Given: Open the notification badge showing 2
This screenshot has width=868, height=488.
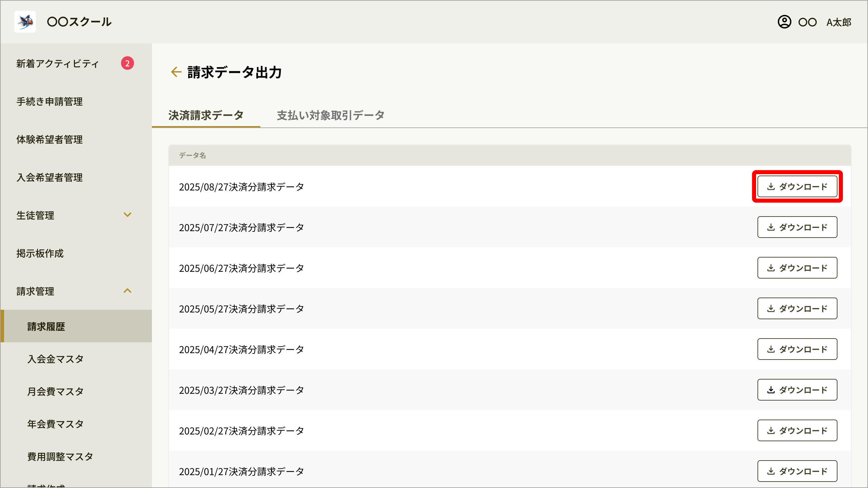Looking at the screenshot, I should pos(127,63).
